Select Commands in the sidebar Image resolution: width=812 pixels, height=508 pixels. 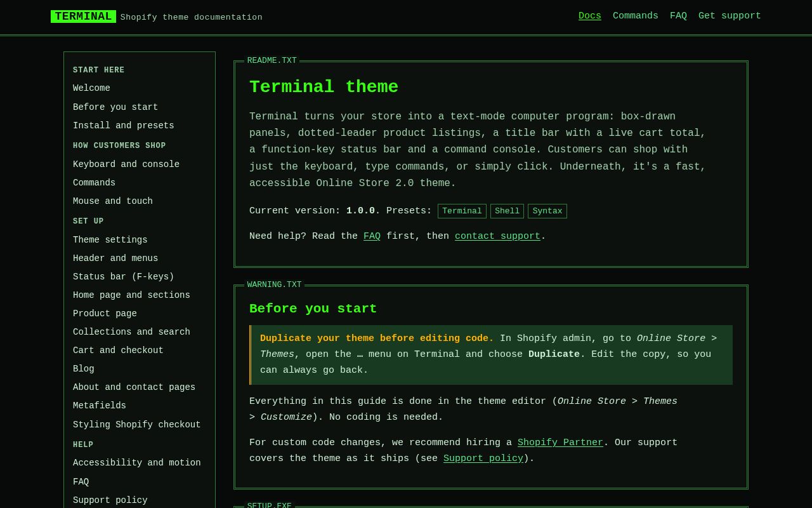pos(94,183)
